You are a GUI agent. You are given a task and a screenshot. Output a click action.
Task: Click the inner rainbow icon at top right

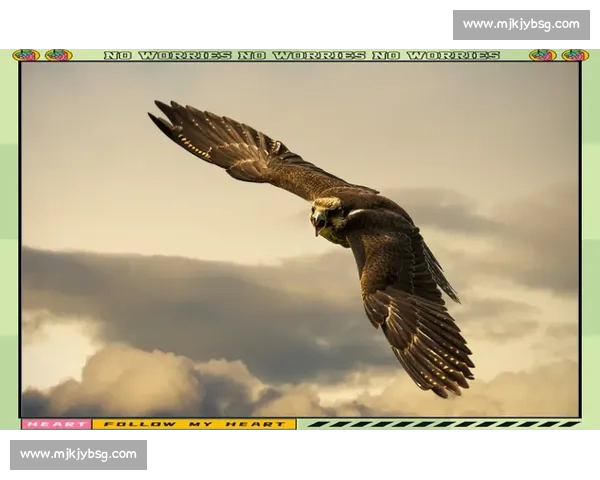coord(543,55)
